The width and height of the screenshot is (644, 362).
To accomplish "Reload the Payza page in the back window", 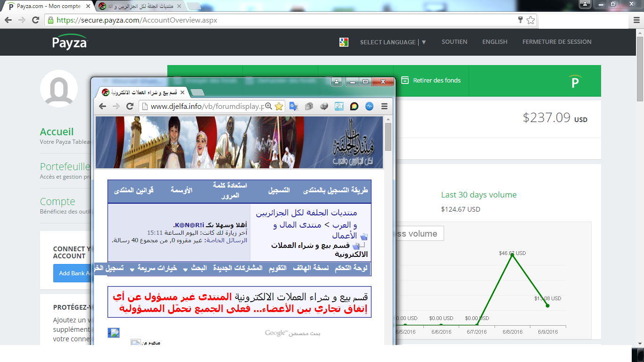I will 35,20.
